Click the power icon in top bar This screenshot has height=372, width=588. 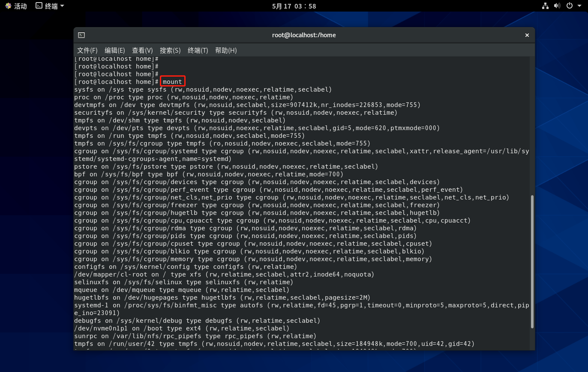coord(570,6)
